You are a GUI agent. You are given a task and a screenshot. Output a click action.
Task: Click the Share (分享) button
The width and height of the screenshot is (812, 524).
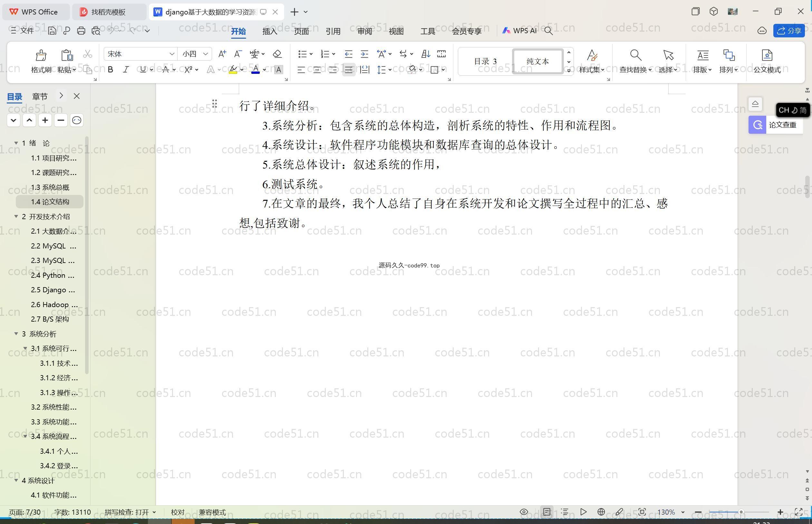(x=789, y=31)
